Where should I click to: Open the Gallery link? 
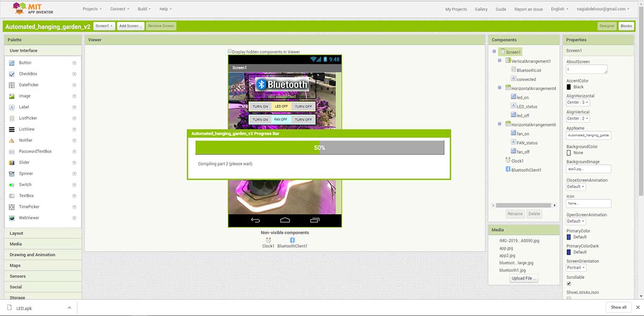[x=481, y=9]
